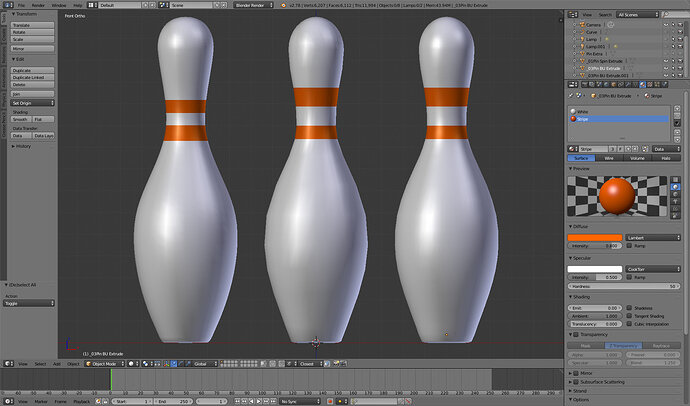Open the Lambert diffuse shader dropdown
The image size is (690, 406).
pos(653,238)
